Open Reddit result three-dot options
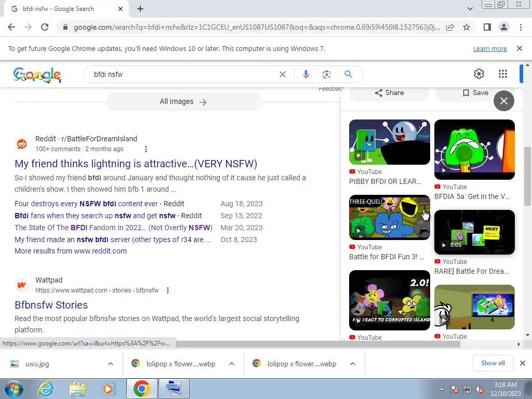532x399 pixels. pyautogui.click(x=145, y=149)
